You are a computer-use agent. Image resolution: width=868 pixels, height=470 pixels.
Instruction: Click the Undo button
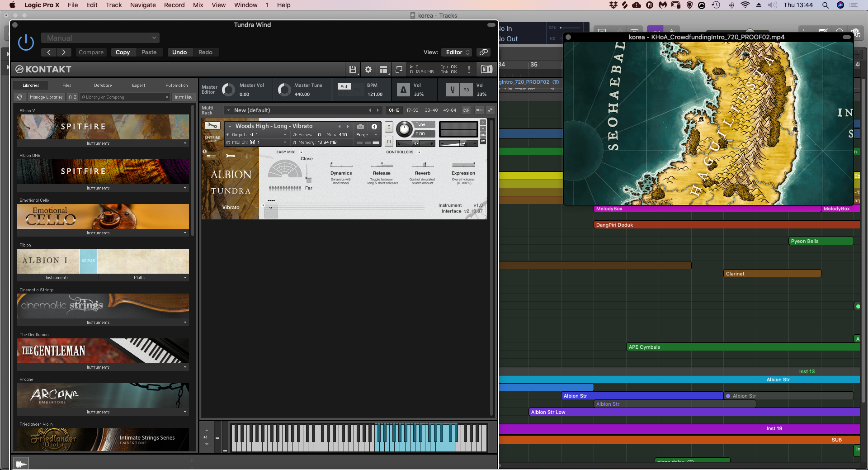pos(179,52)
